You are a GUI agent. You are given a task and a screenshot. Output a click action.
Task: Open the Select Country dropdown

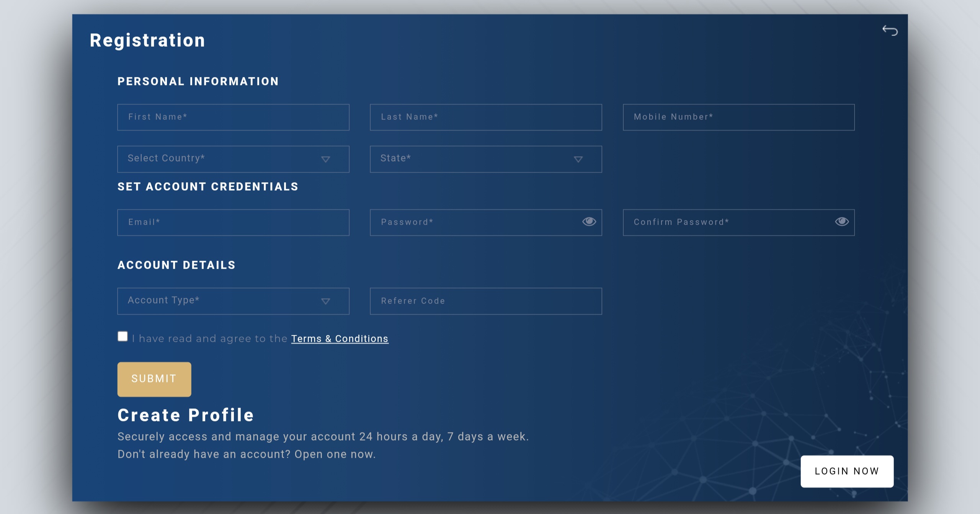[233, 159]
